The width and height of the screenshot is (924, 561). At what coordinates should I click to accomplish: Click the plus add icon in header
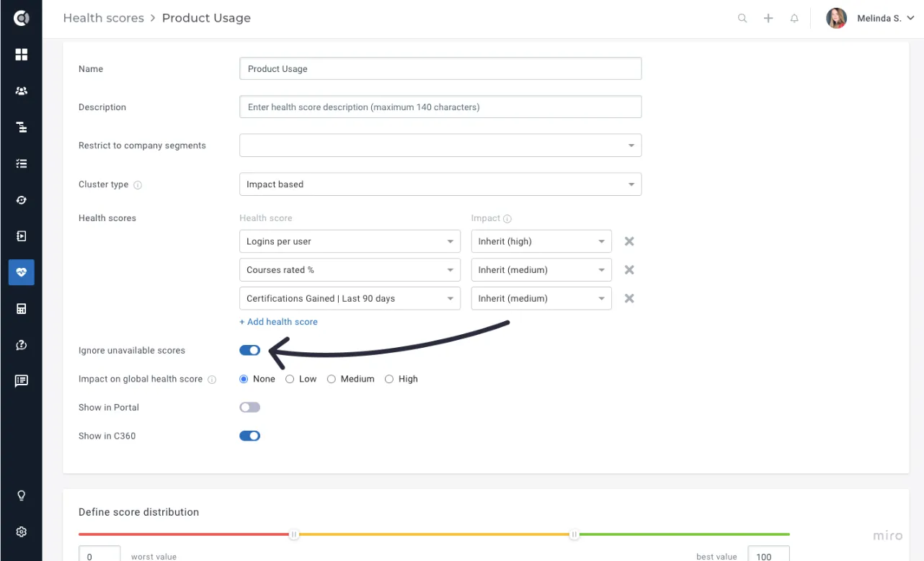pos(768,19)
